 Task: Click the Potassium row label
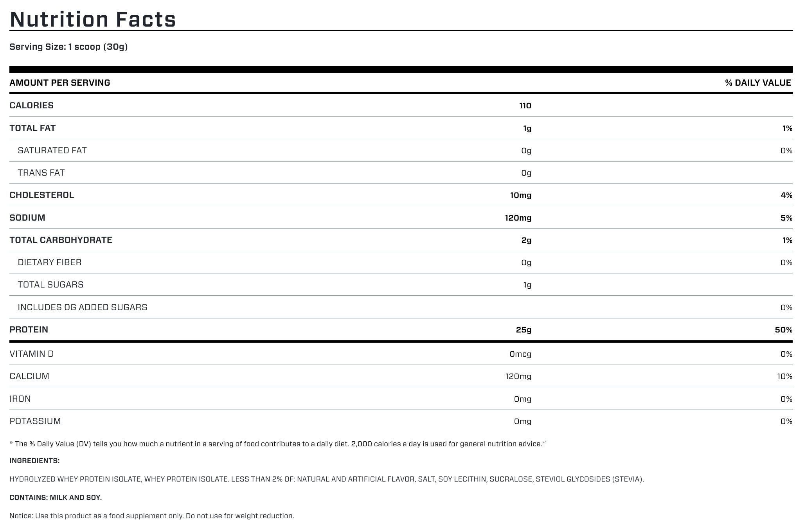pos(35,421)
